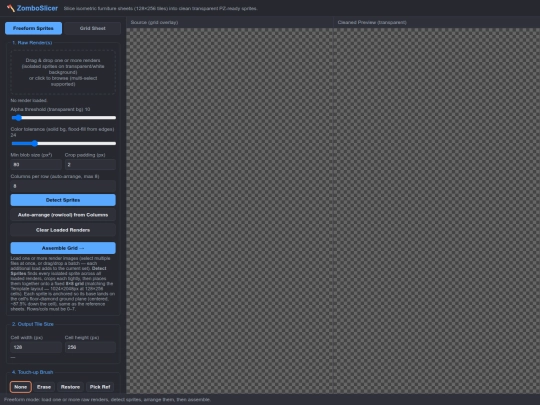Screen dimensions: 540x405
Task: Click the Detect Sprites button
Action: tap(63, 200)
